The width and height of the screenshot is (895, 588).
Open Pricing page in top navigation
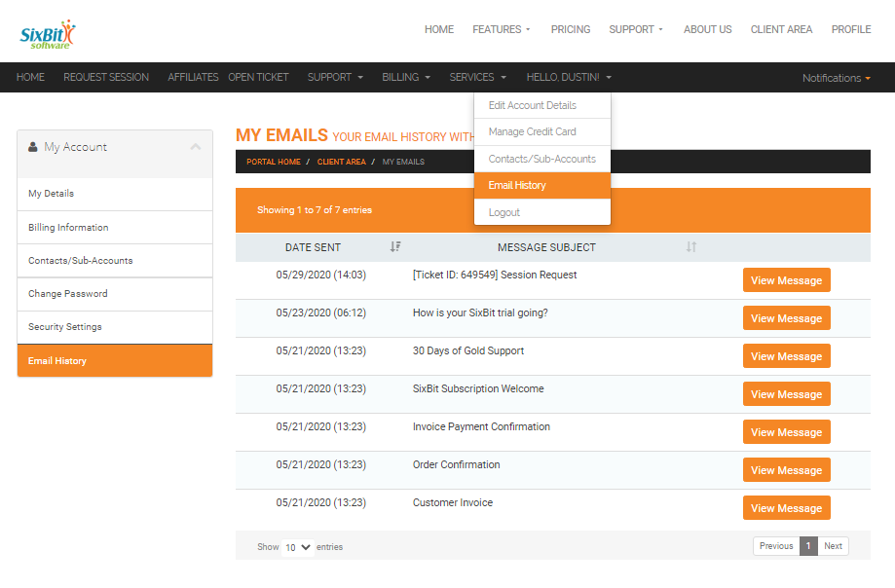[570, 29]
